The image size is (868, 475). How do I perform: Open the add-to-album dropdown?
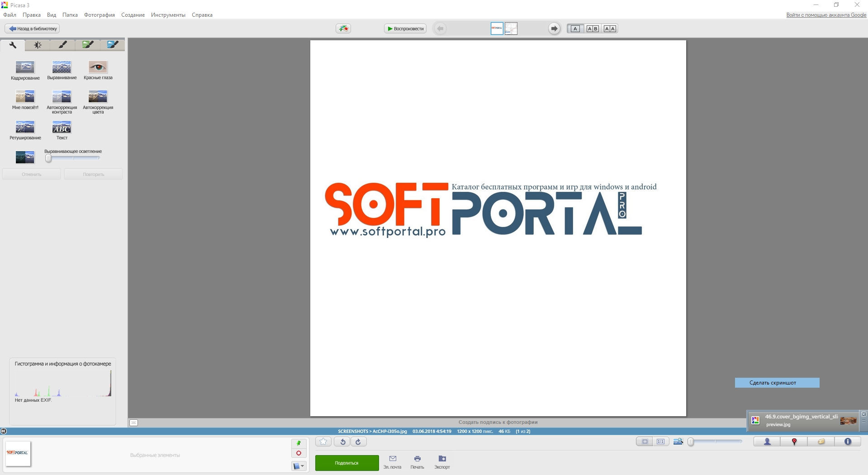pyautogui.click(x=299, y=466)
